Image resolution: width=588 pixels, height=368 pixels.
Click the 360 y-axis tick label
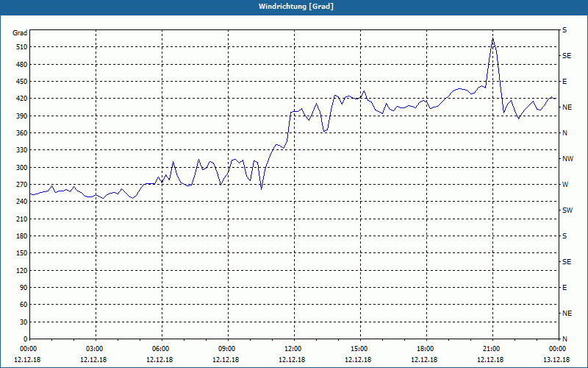click(22, 133)
